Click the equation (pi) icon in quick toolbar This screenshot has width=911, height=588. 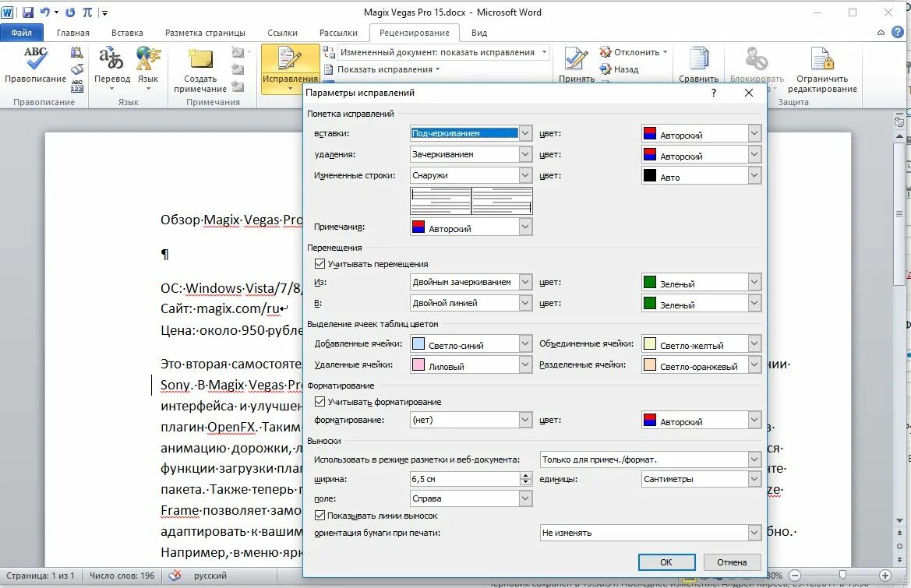87,12
